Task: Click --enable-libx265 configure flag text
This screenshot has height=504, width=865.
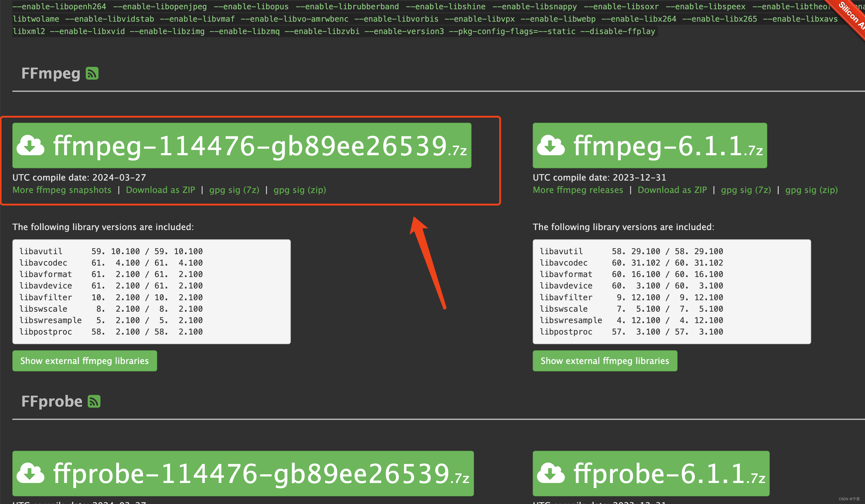Action: tap(720, 19)
